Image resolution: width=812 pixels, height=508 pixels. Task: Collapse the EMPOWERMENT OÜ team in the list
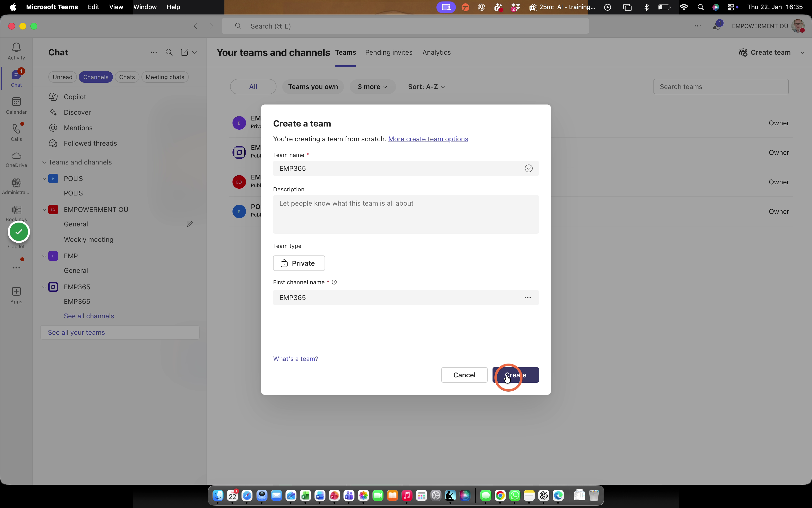(x=44, y=210)
